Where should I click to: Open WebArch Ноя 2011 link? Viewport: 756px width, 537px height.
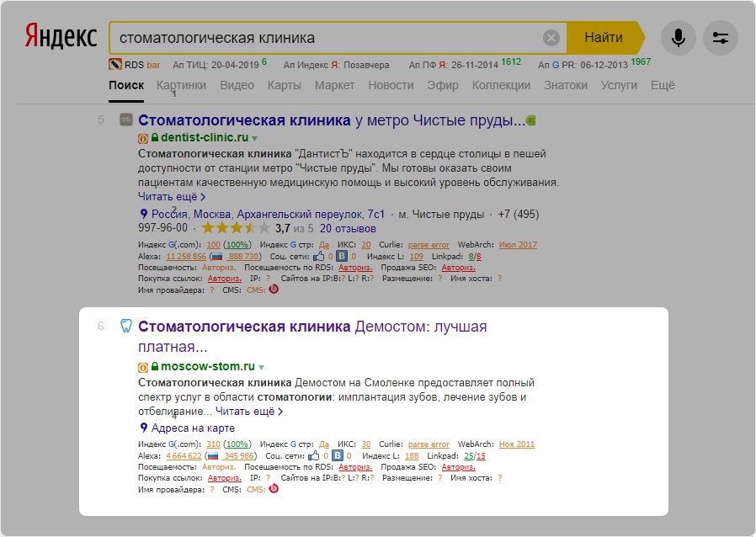(517, 444)
